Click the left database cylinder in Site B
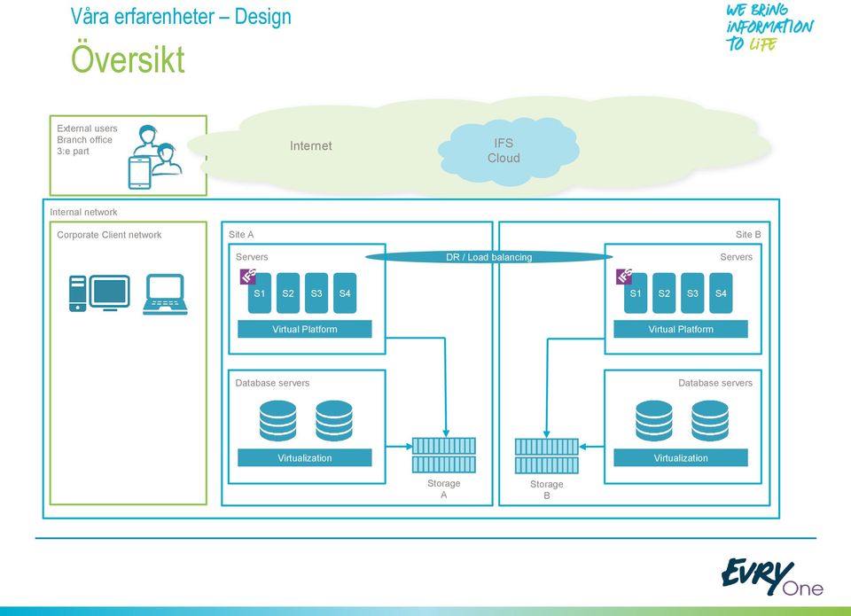Image resolution: width=851 pixels, height=616 pixels. (x=654, y=421)
